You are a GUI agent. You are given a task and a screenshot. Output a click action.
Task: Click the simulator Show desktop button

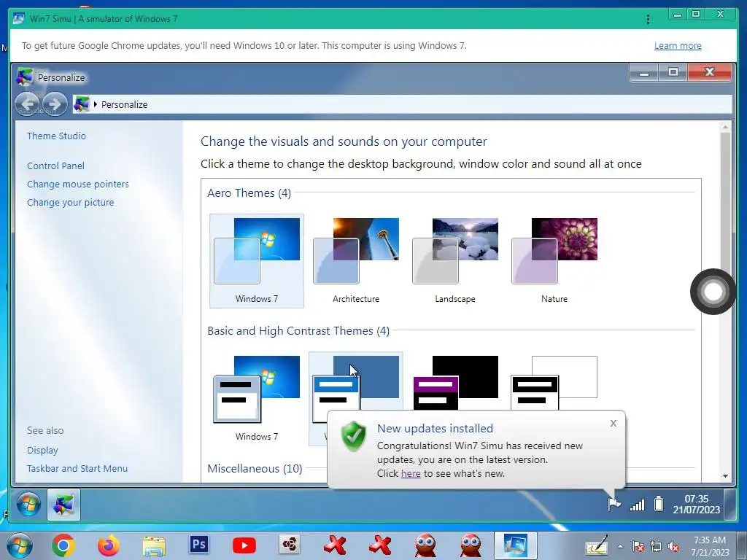(x=729, y=505)
